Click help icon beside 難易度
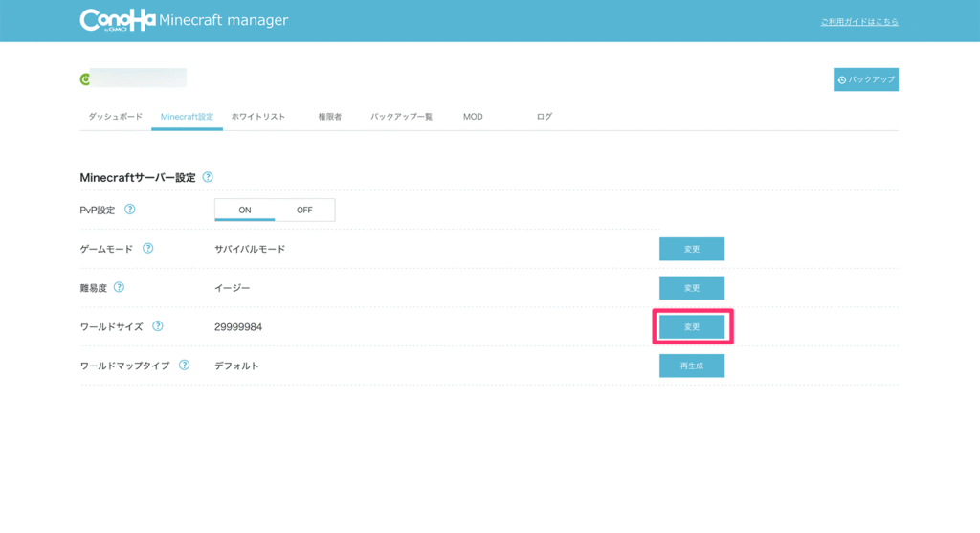This screenshot has height=533, width=980. click(119, 287)
